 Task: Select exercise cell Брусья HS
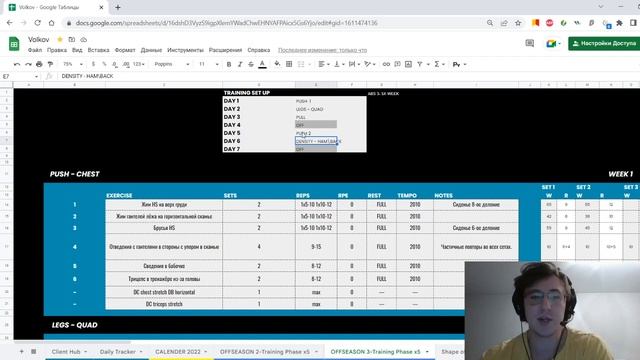tap(164, 228)
